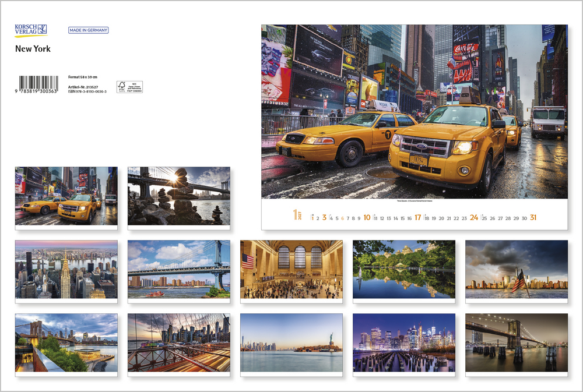This screenshot has width=583, height=392.
Task: Open the small Times Square taxi thumbnail
Action: pos(66,195)
